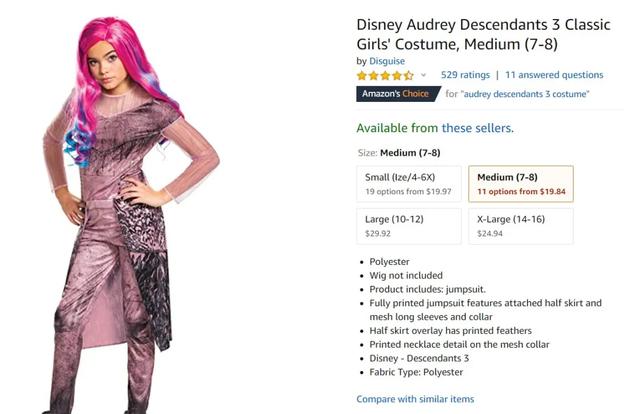Image resolution: width=640 pixels, height=414 pixels.
Task: Click the "19 options from $19.97" text
Action: (408, 191)
